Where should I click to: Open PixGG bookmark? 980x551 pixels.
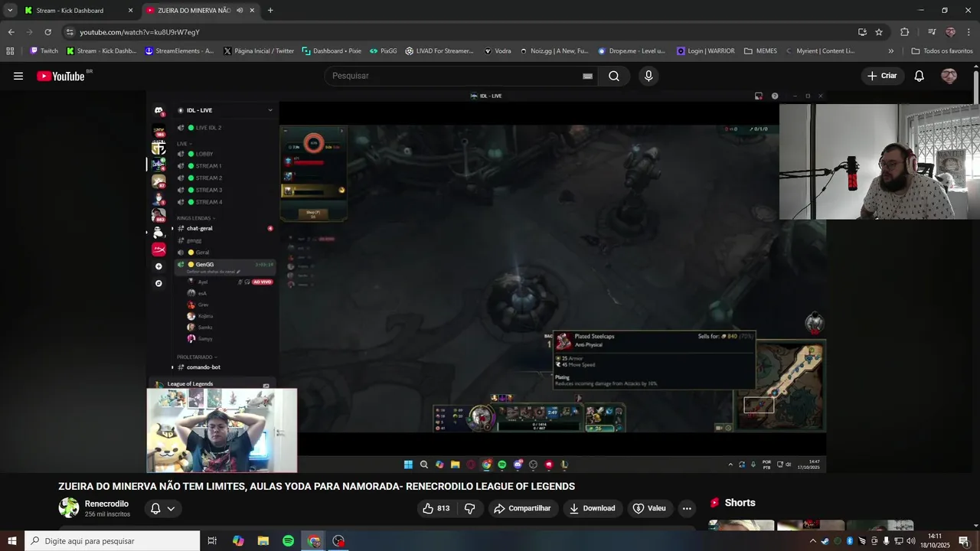click(x=384, y=51)
